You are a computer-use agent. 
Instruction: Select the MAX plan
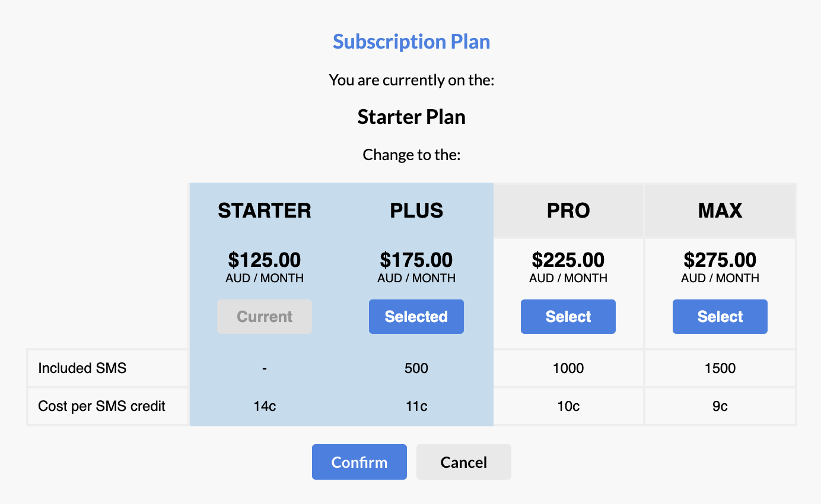click(720, 316)
